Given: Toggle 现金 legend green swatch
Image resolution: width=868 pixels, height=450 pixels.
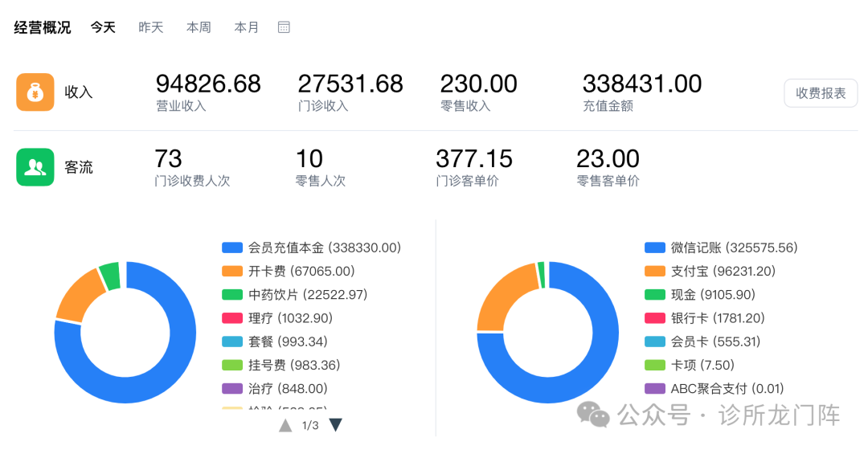Looking at the screenshot, I should pos(655,295).
